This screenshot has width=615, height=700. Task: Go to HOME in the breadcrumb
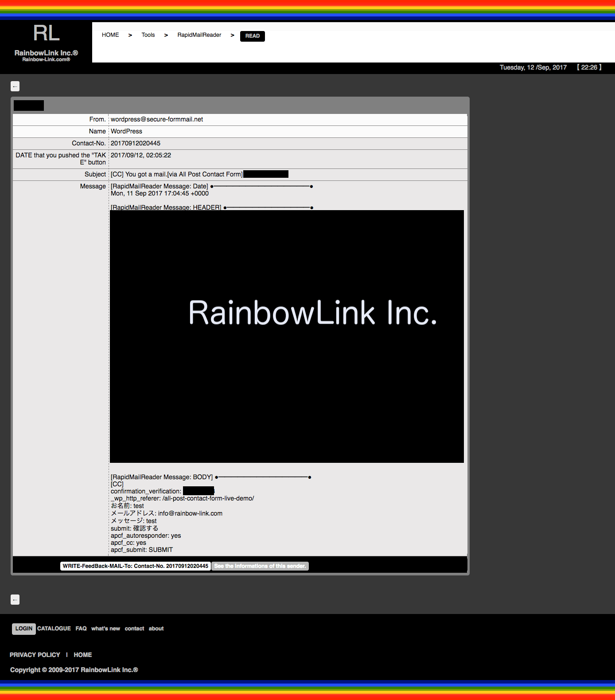click(x=110, y=35)
